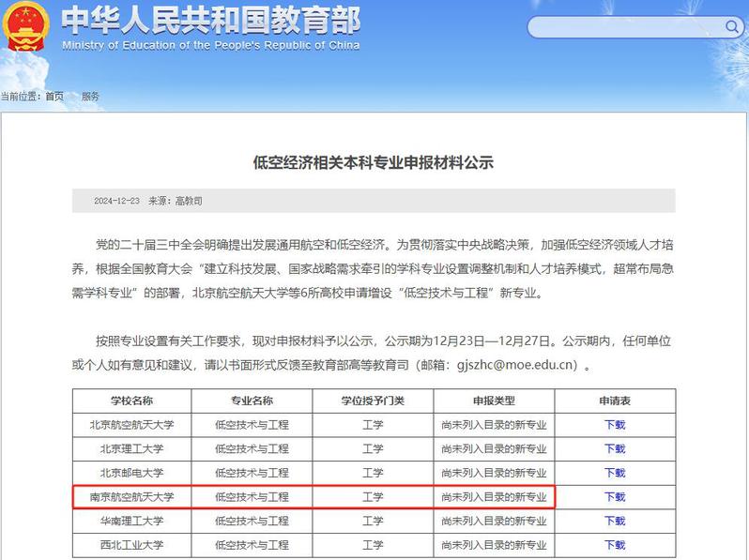Download 华南理工大学 application form

pos(614,522)
